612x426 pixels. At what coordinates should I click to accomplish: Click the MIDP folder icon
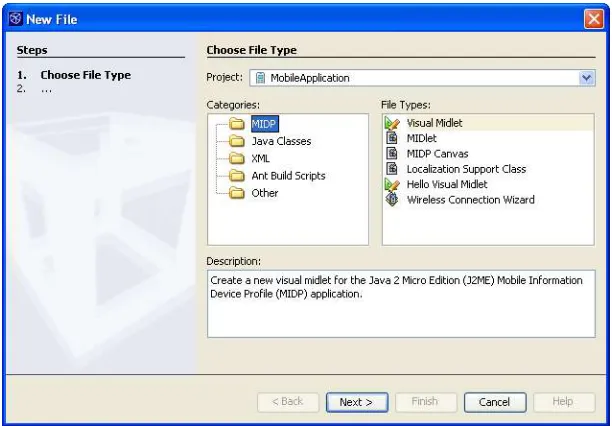pyautogui.click(x=237, y=124)
